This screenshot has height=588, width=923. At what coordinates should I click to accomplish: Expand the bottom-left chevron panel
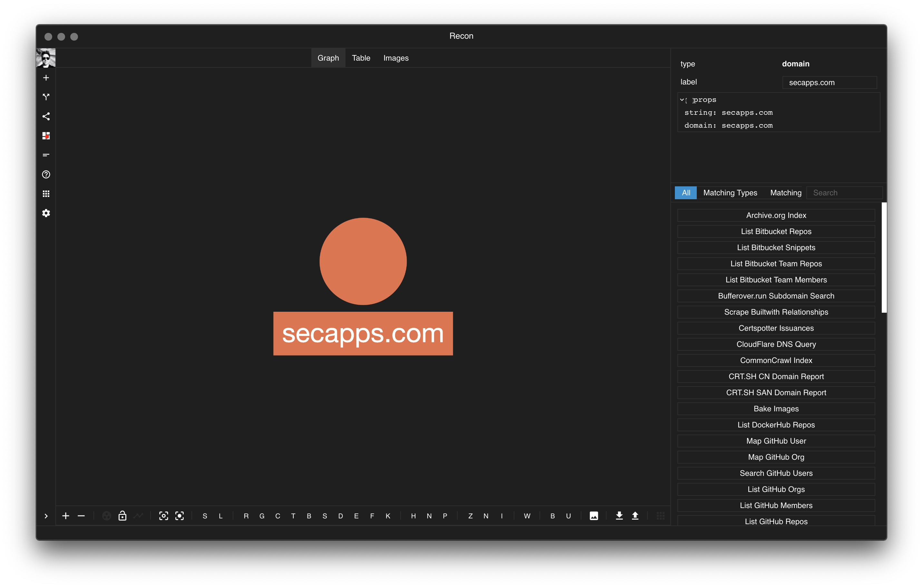pos(46,516)
